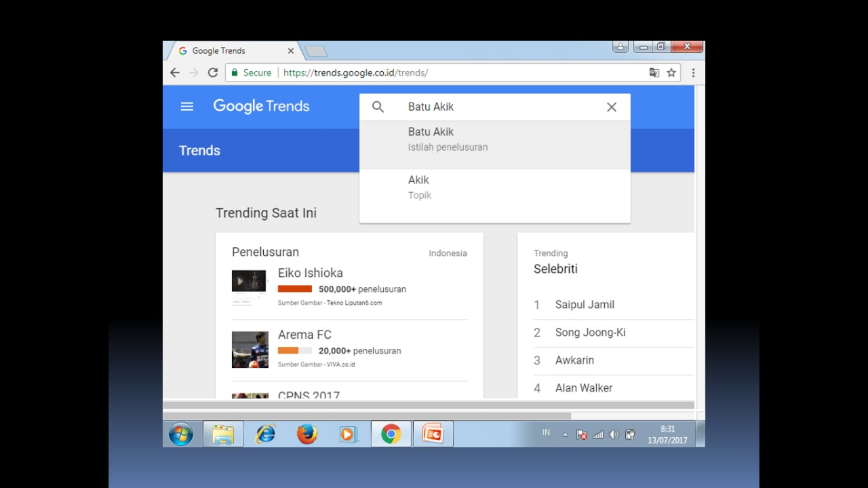The width and height of the screenshot is (868, 488).
Task: Select the Google Trends tab
Action: pyautogui.click(x=234, y=51)
